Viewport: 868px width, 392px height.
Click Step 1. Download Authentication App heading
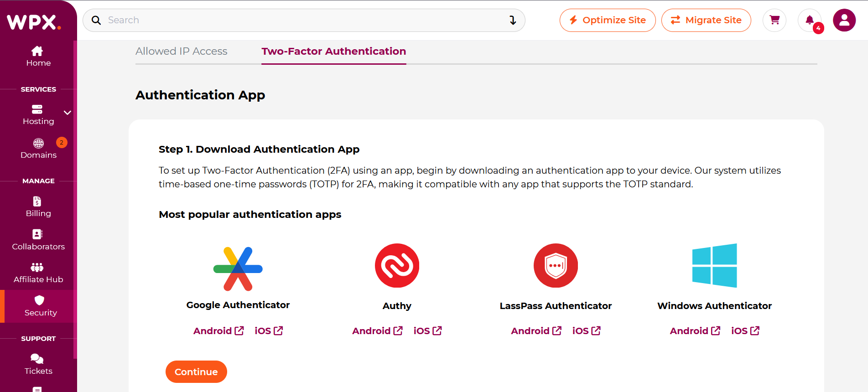coord(259,149)
